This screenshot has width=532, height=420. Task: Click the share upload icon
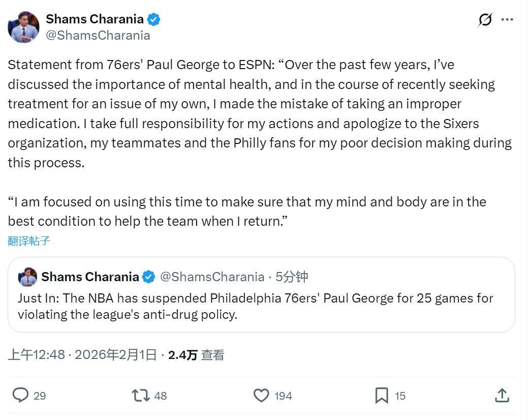click(502, 395)
